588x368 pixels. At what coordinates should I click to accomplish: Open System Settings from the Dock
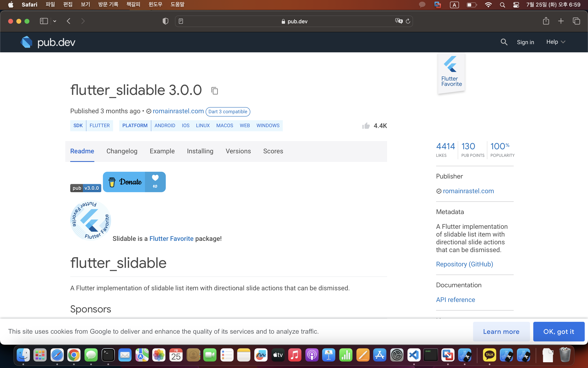tap(397, 355)
